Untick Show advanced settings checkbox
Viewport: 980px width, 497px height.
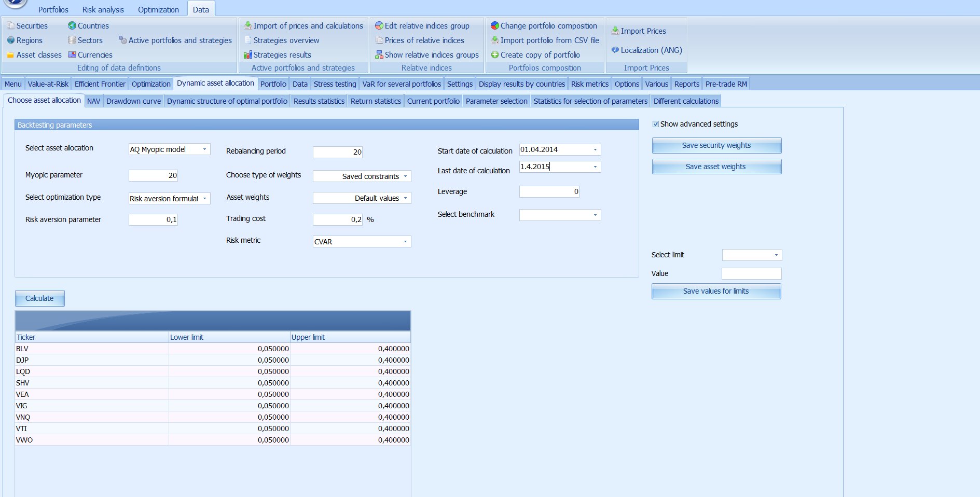pyautogui.click(x=656, y=124)
